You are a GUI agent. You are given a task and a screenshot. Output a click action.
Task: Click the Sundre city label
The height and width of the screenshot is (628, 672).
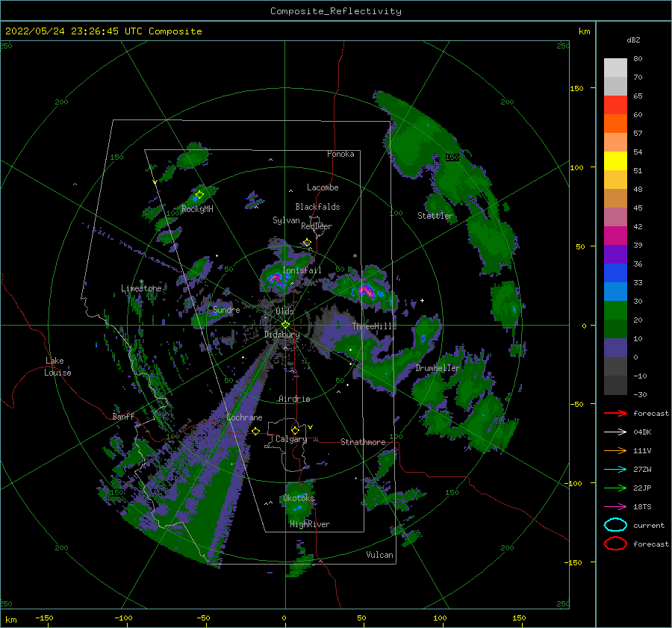(x=226, y=310)
